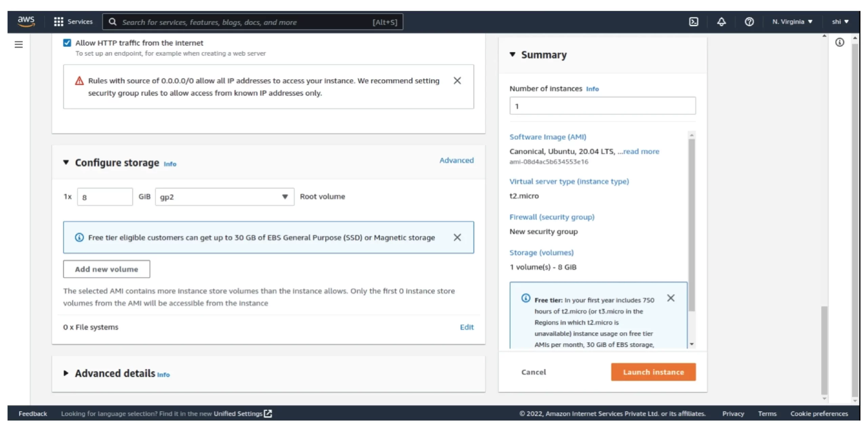Open the shi account menu

tap(840, 22)
